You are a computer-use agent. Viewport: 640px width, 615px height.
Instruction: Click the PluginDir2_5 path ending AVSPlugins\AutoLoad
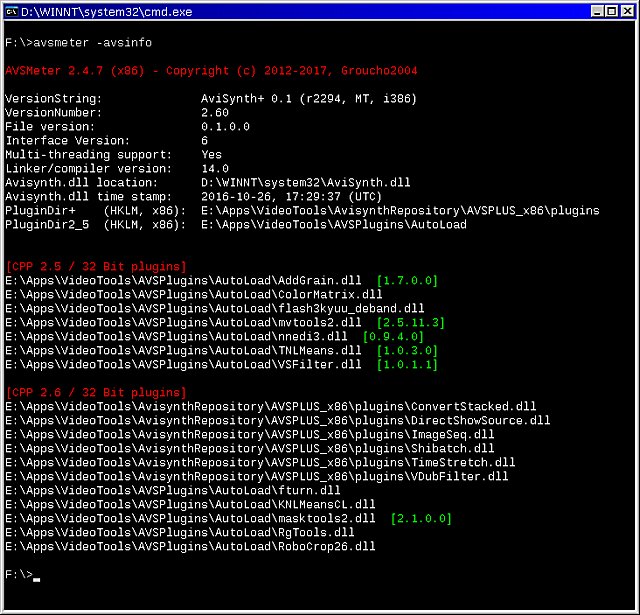point(334,224)
